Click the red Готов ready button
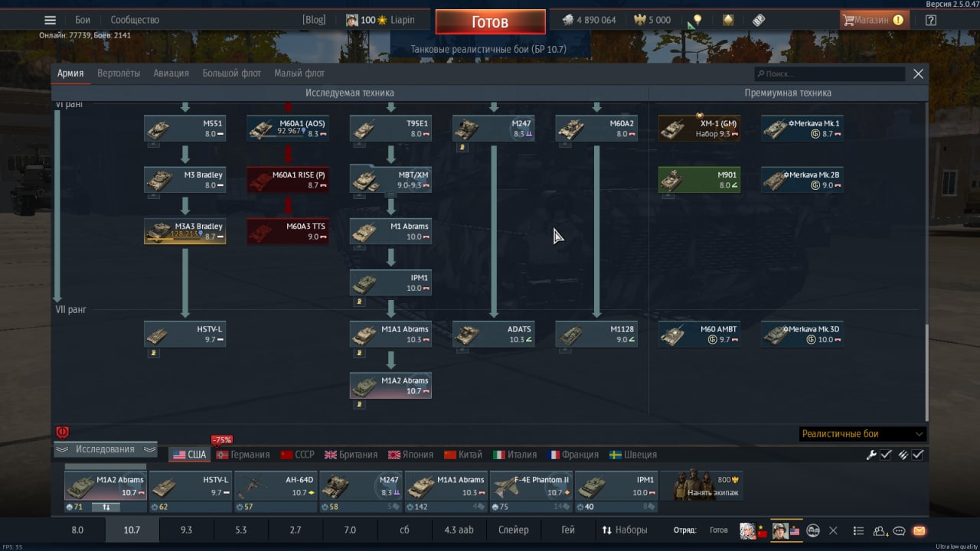Screen dimensions: 980x551 tap(490, 21)
